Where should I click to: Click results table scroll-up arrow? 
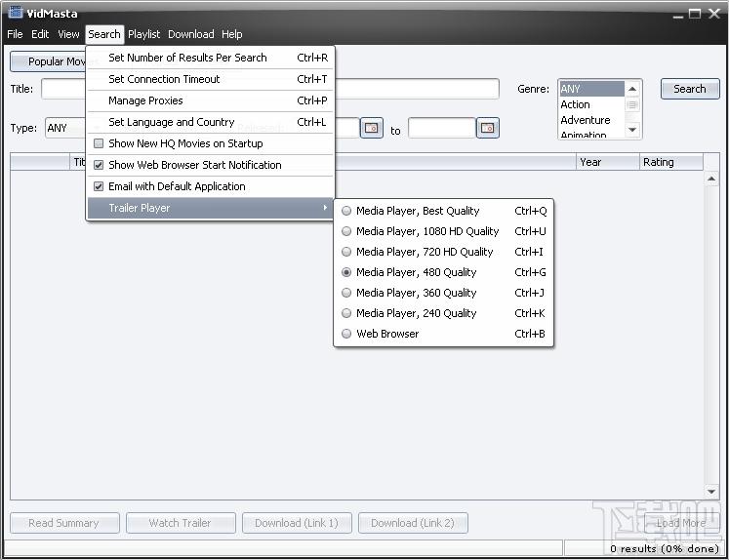click(x=711, y=179)
